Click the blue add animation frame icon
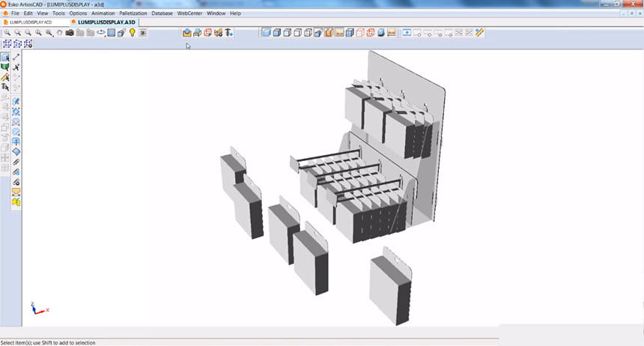 tap(407, 32)
